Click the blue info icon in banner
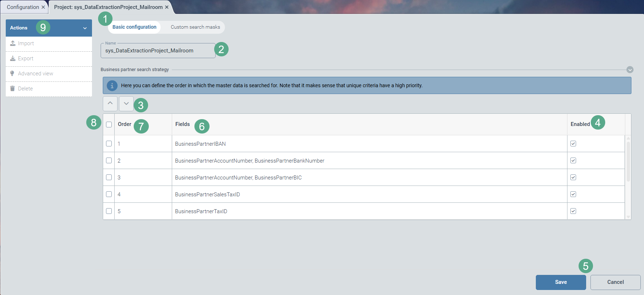 coord(112,86)
